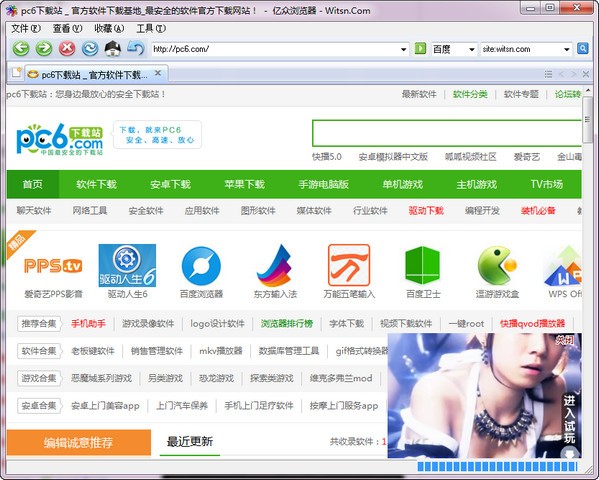Select the 手游电脑版 navigation tab

[324, 184]
